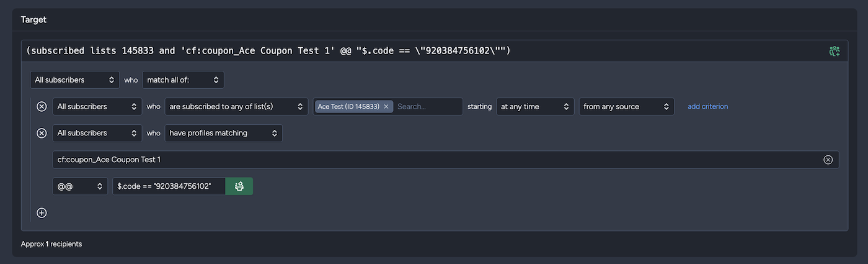Click the add criterion link
The image size is (868, 264).
click(707, 106)
